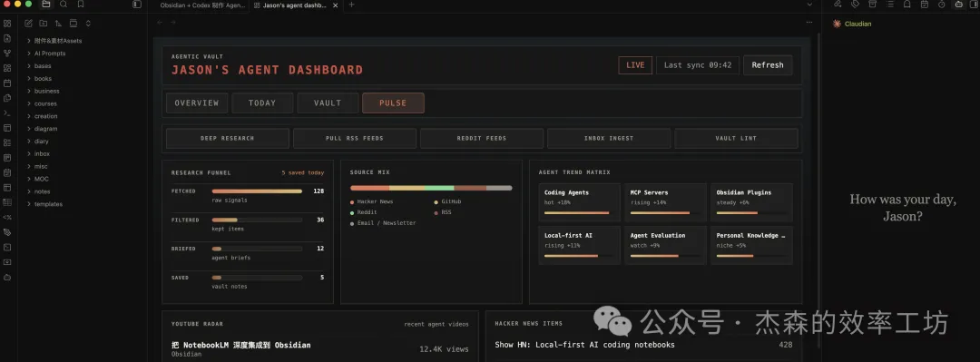Click the Refresh button

tap(768, 65)
